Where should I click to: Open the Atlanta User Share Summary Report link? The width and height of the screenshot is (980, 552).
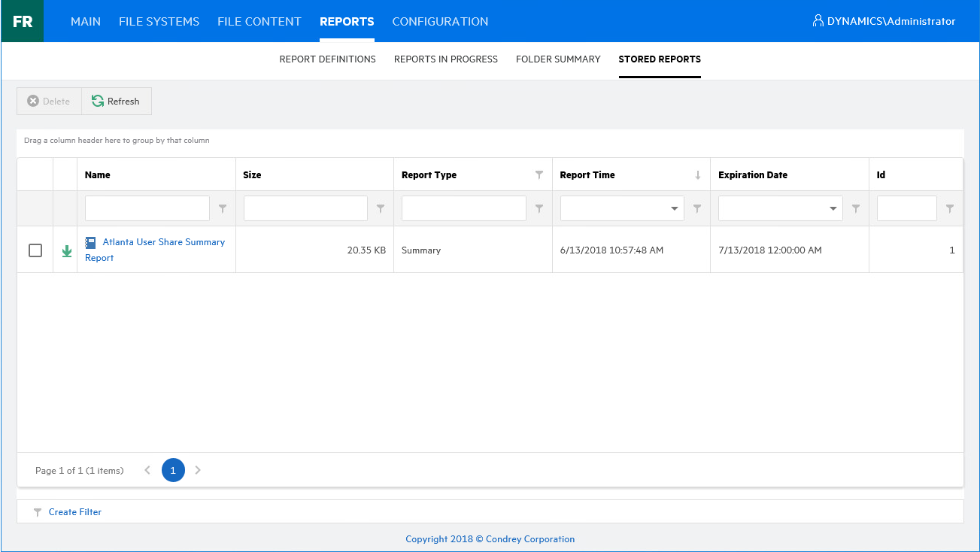click(163, 242)
